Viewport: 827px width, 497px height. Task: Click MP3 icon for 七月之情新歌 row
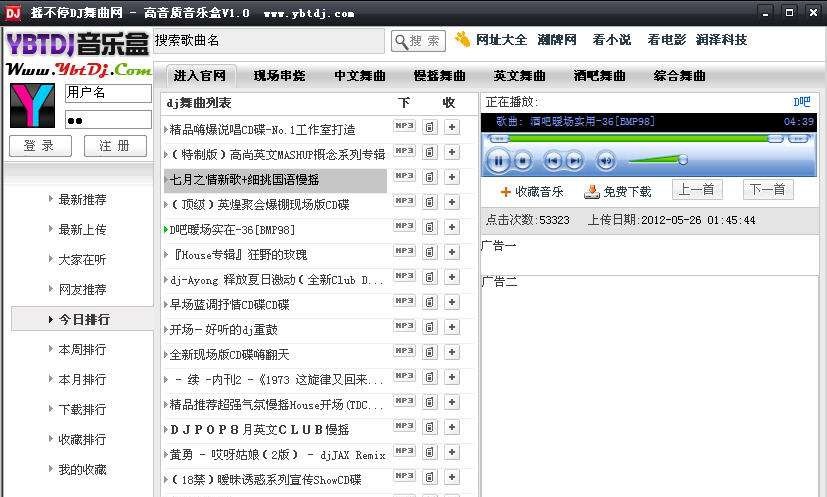click(x=405, y=176)
